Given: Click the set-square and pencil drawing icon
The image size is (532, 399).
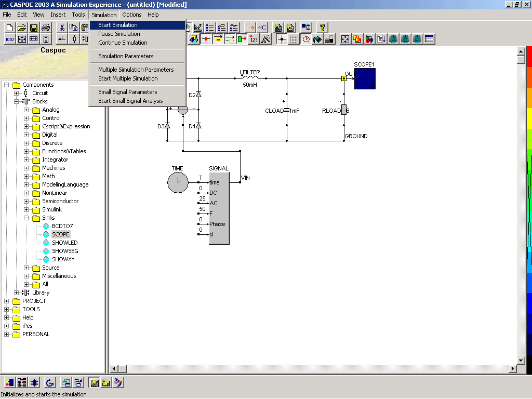Looking at the screenshot, I should click(198, 28).
